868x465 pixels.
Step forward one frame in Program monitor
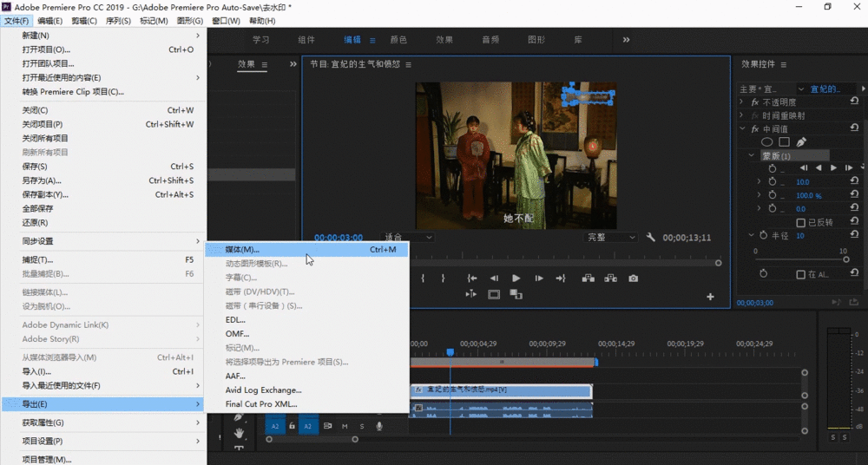[x=539, y=278]
